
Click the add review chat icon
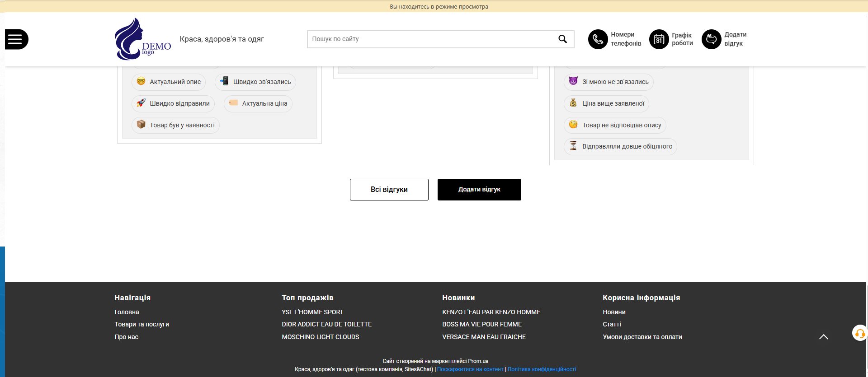711,39
